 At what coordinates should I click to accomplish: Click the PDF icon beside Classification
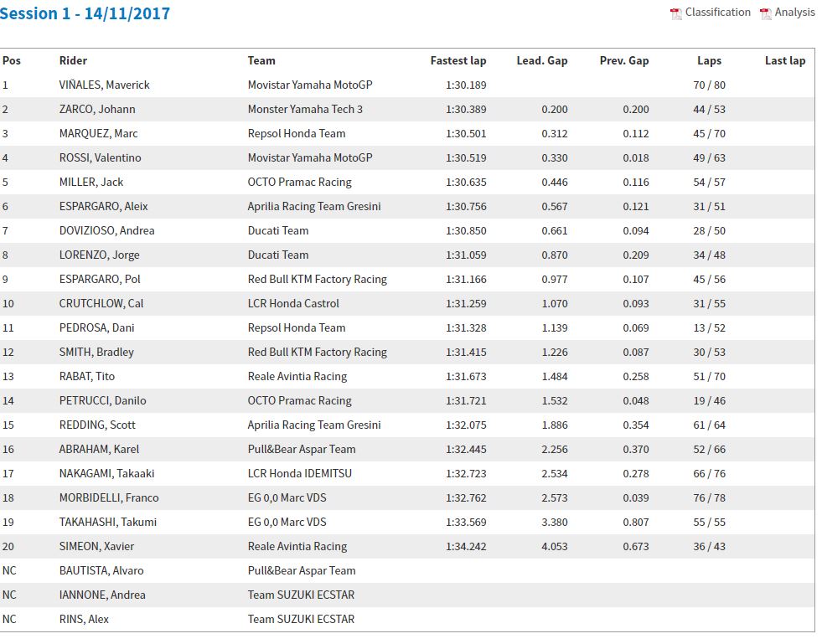tap(675, 13)
